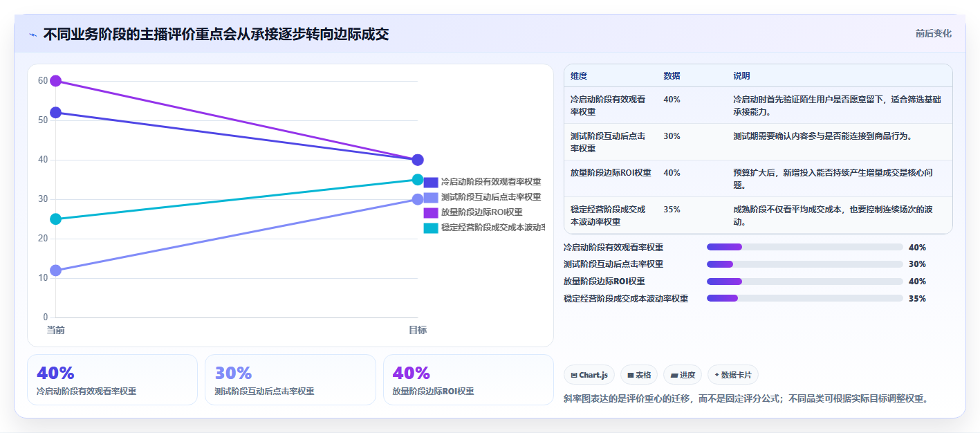
Task: Toggle 测试阶段互动后点击率权重 legend swatch in chart
Action: point(431,197)
